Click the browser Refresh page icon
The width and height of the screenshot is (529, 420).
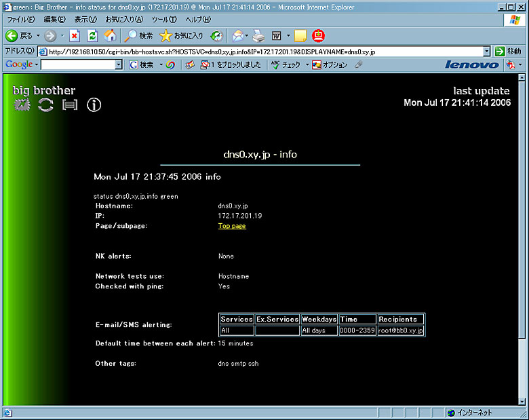point(92,35)
